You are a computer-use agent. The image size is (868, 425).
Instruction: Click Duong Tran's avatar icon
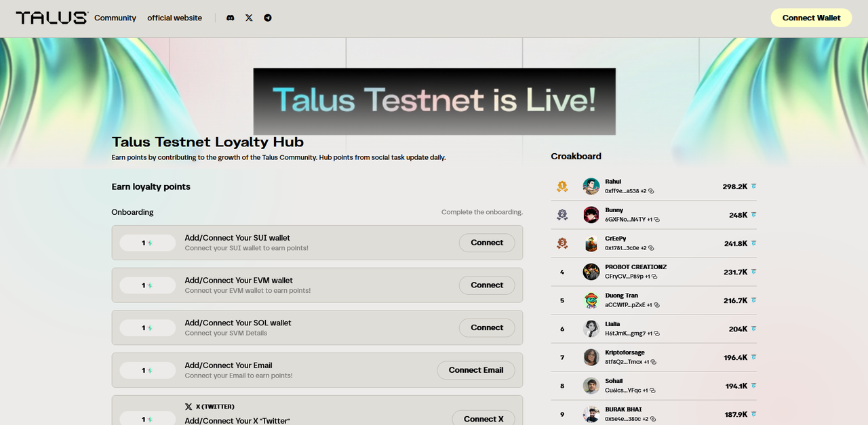coord(591,300)
